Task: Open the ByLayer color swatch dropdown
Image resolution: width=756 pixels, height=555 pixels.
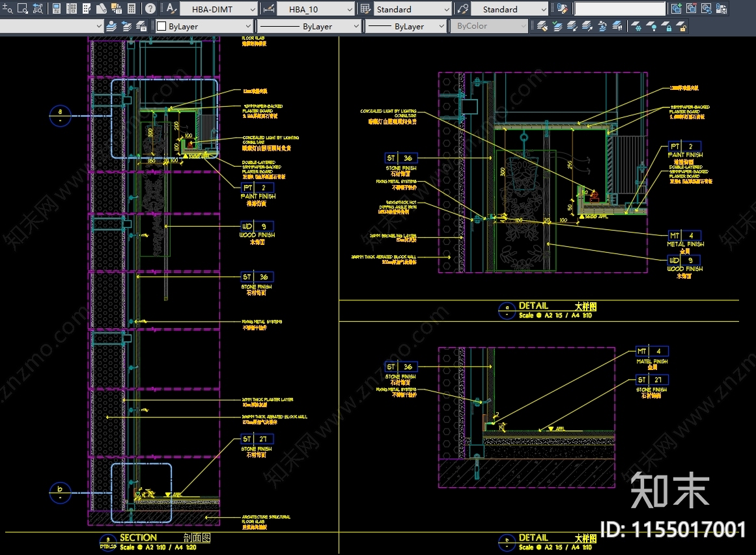Action: coord(203,27)
